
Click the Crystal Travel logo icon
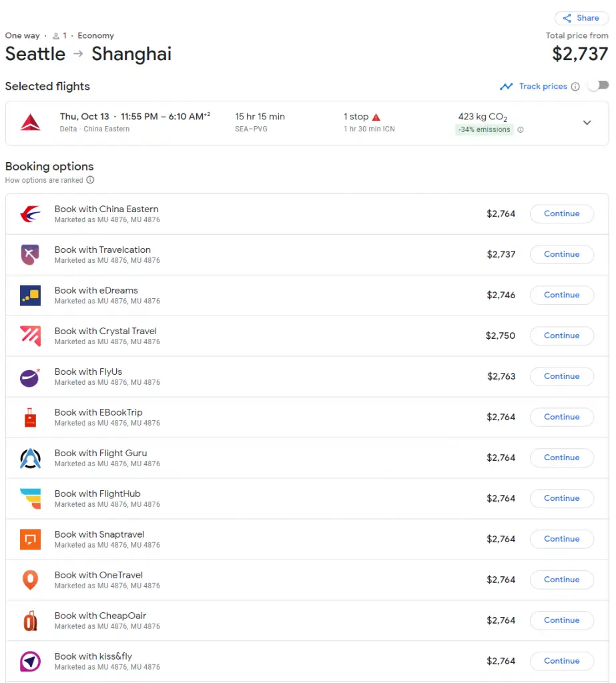pos(30,336)
